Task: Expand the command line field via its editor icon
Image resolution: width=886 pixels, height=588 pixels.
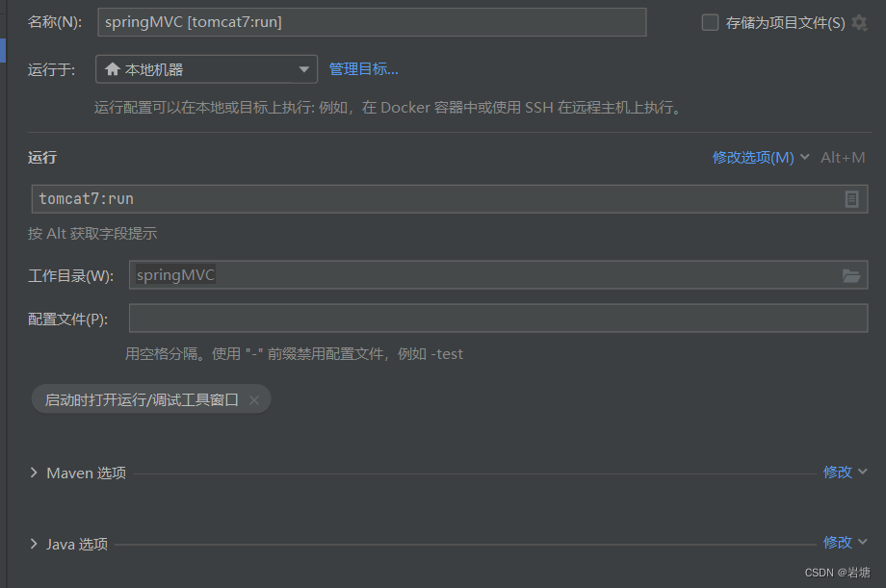Action: point(851,198)
